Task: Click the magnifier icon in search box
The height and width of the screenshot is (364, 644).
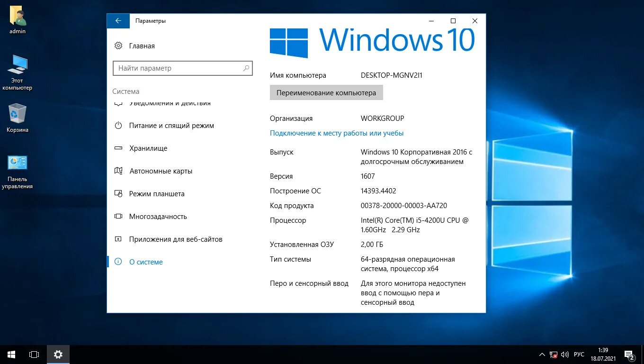Action: (246, 68)
